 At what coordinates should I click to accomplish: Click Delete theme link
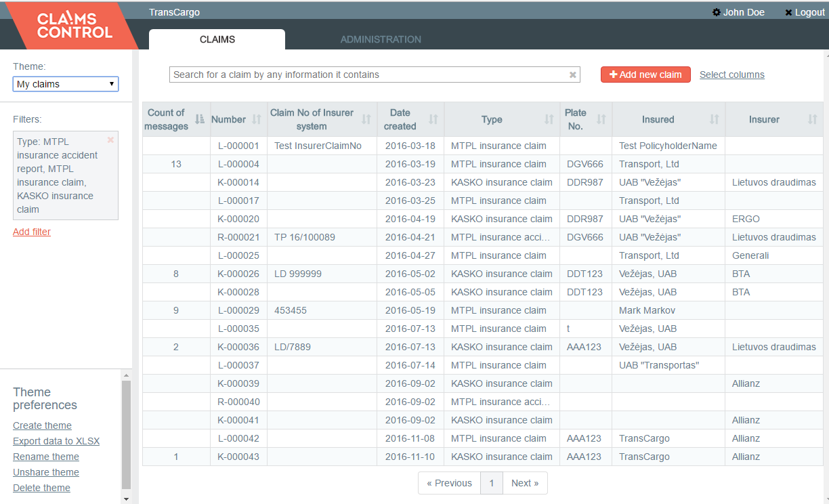41,488
